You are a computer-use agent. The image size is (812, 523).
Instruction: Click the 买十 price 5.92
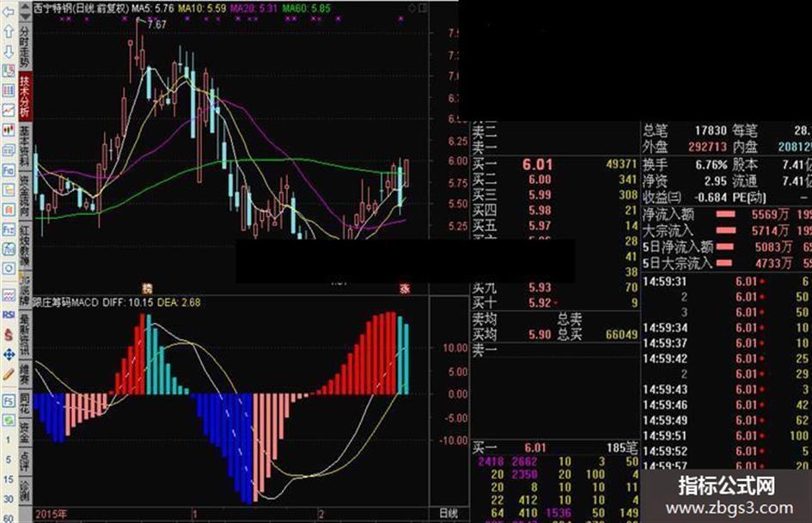[540, 302]
